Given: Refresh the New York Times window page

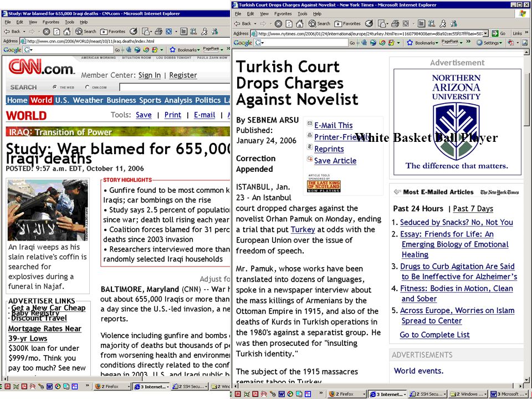Looking at the screenshot, I should coord(289,23).
